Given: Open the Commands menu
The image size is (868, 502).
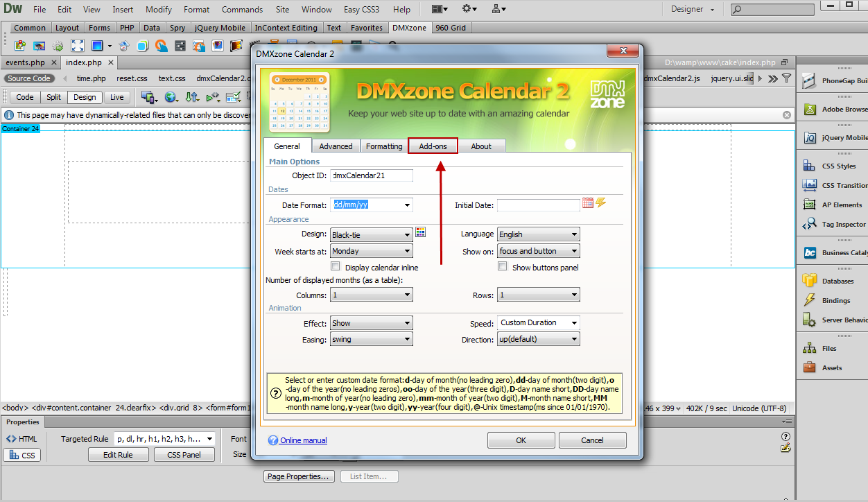Looking at the screenshot, I should pyautogui.click(x=242, y=10).
